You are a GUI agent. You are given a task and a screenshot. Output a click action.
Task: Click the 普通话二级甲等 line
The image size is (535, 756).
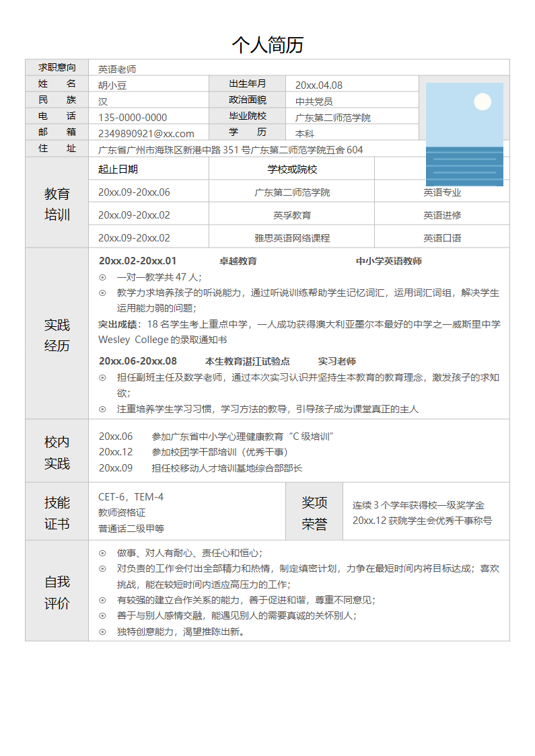point(131,529)
